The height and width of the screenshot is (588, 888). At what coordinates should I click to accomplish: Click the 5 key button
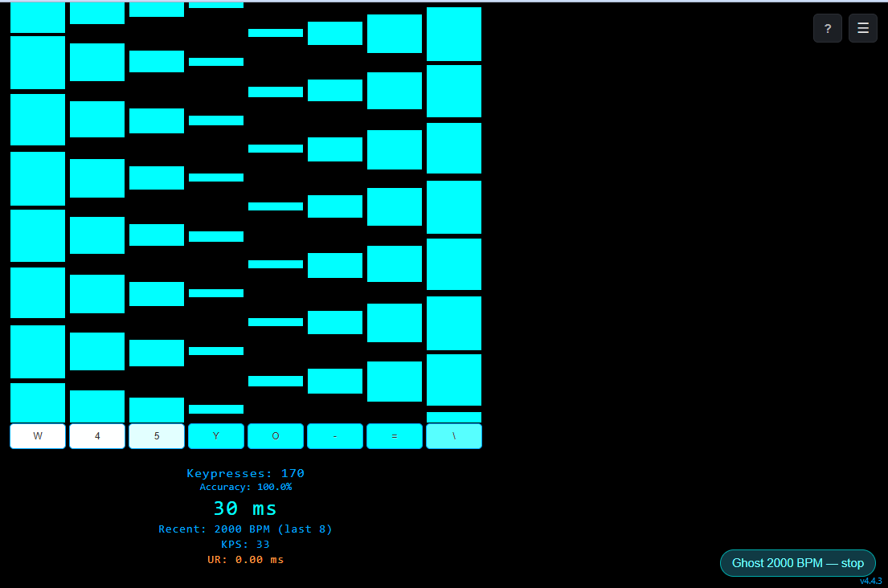[157, 435]
